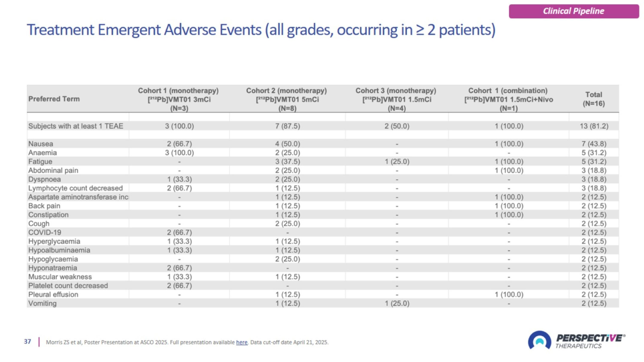Image resolution: width=644 pixels, height=362 pixels.
Task: Click the Clinical Pipeline banner
Action: point(574,11)
